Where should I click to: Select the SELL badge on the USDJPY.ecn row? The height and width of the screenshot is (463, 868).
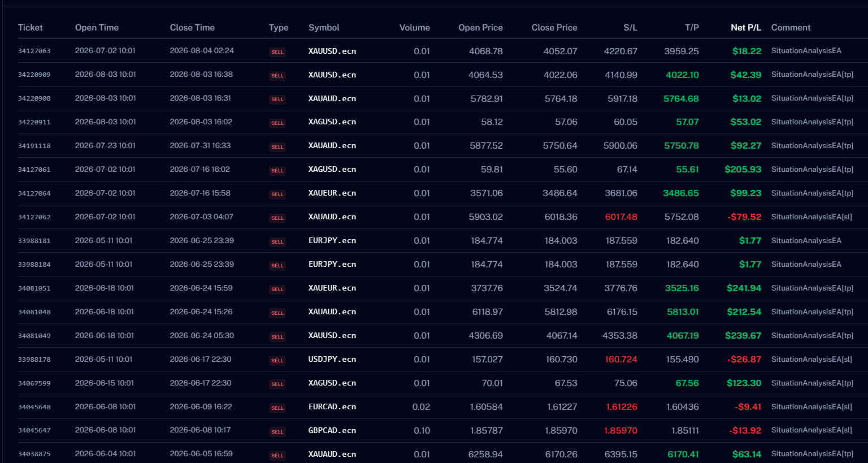click(x=277, y=361)
